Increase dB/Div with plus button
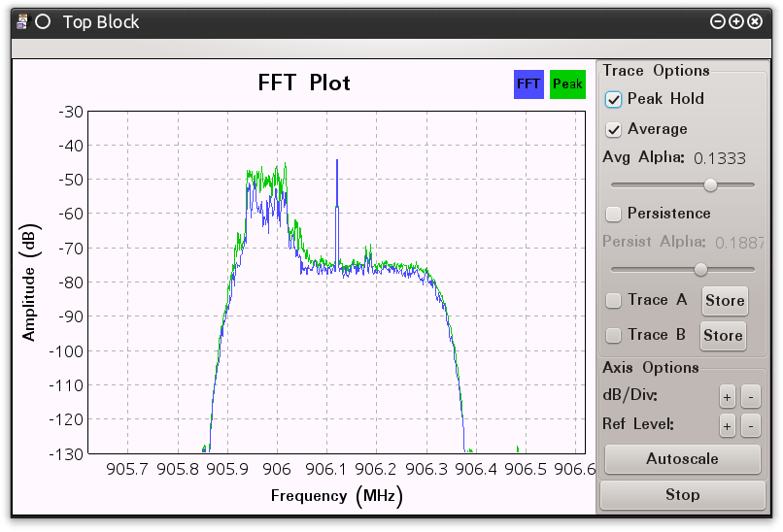 click(727, 396)
